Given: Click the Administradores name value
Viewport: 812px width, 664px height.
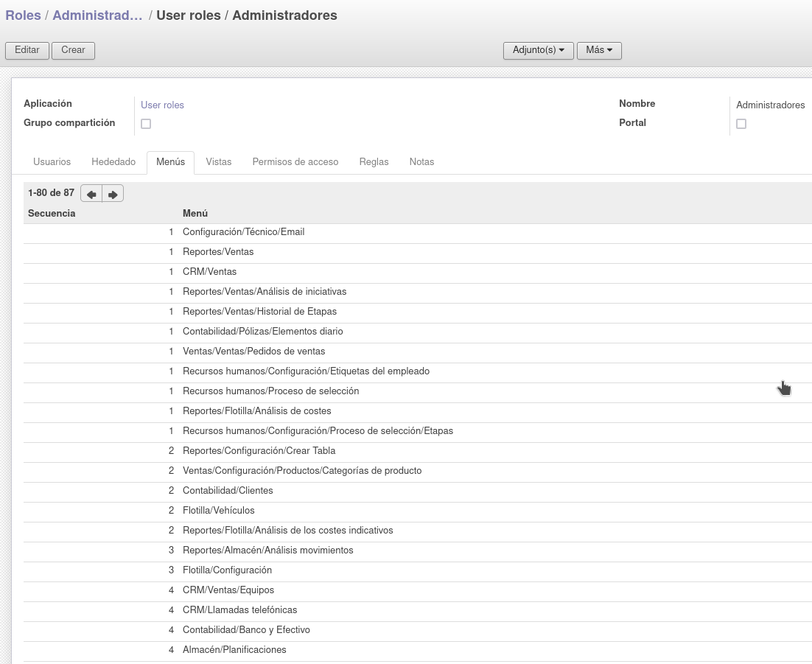Looking at the screenshot, I should (x=770, y=105).
